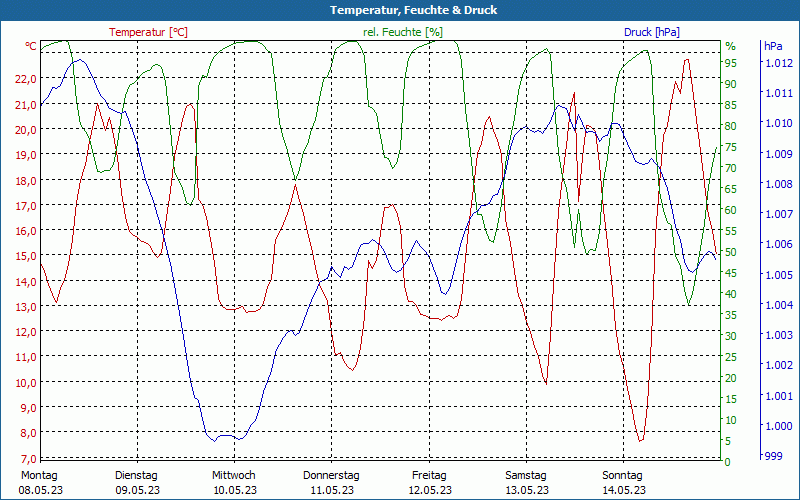Click the '13,0' temperature axis value
The image size is (800, 500).
coord(26,307)
